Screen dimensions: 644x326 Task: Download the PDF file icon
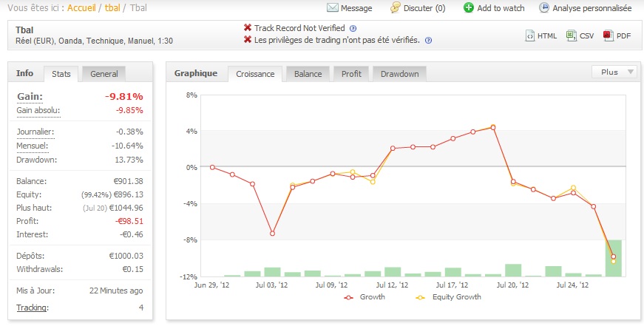pos(608,35)
